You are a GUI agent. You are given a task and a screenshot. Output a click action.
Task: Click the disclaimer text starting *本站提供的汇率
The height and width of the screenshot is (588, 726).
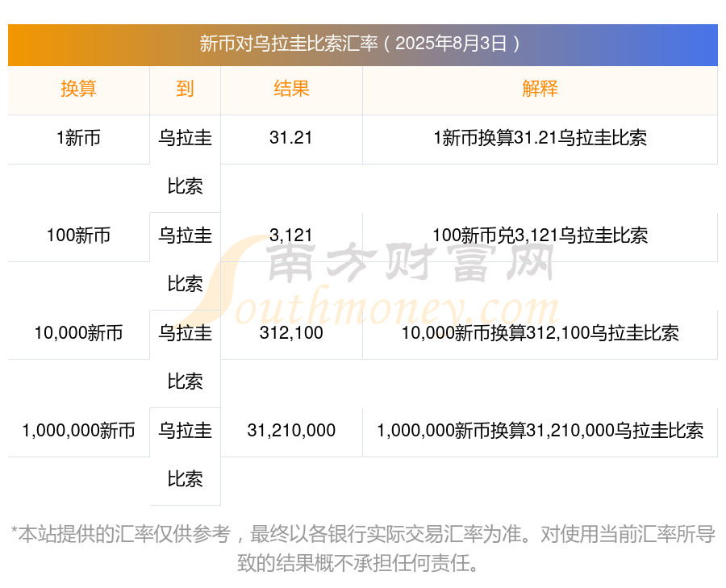click(363, 548)
